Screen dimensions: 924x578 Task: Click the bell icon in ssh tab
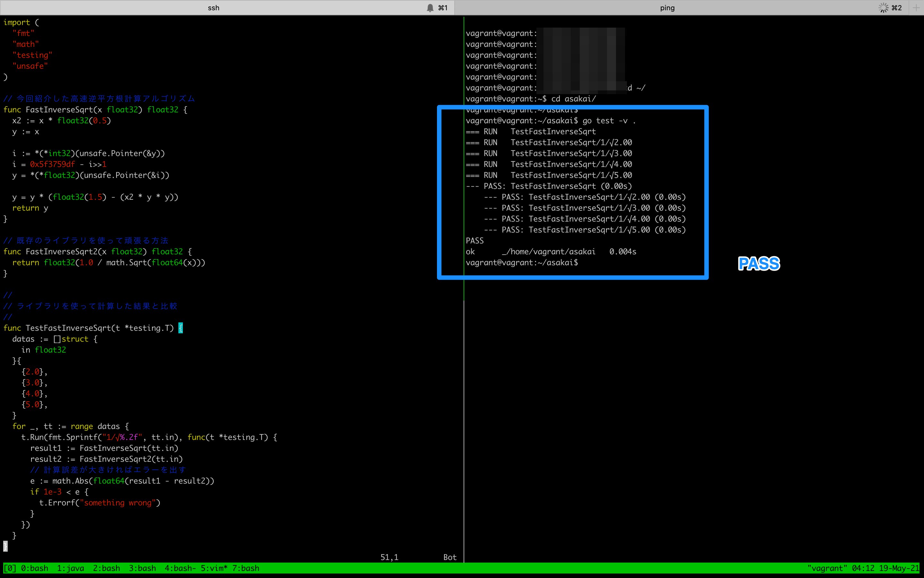[430, 8]
